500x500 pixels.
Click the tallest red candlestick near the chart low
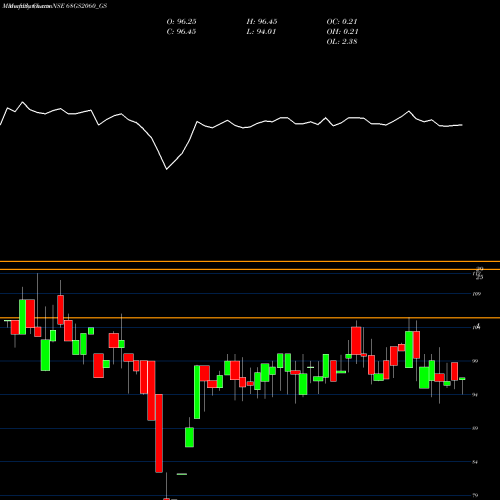click(x=159, y=433)
